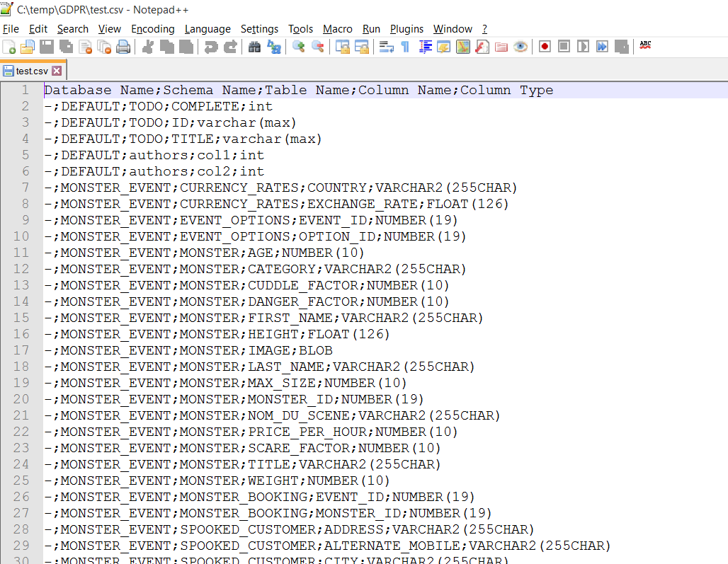Click the Open file folder icon
Viewport: 728px width, 564px height.
[x=28, y=47]
